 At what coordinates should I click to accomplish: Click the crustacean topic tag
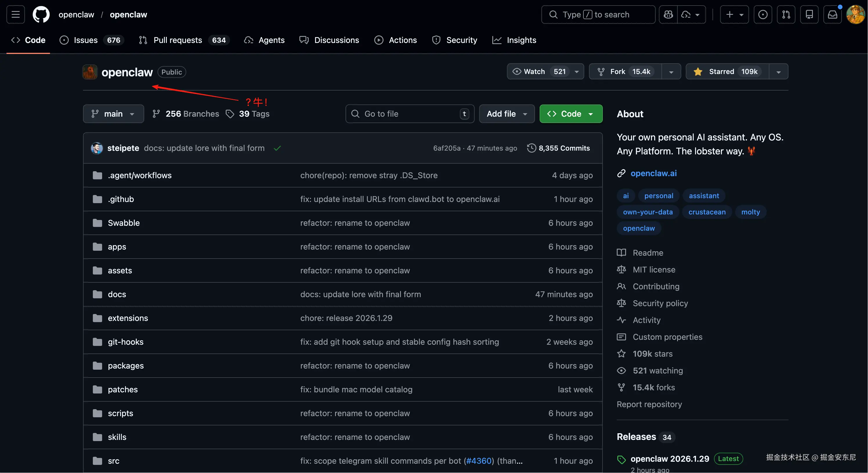(x=707, y=212)
